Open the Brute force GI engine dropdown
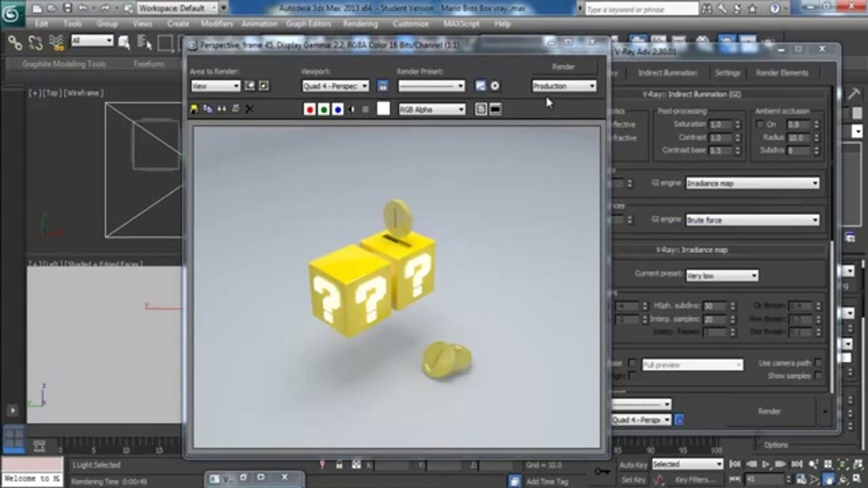The height and width of the screenshot is (488, 868). (x=752, y=220)
